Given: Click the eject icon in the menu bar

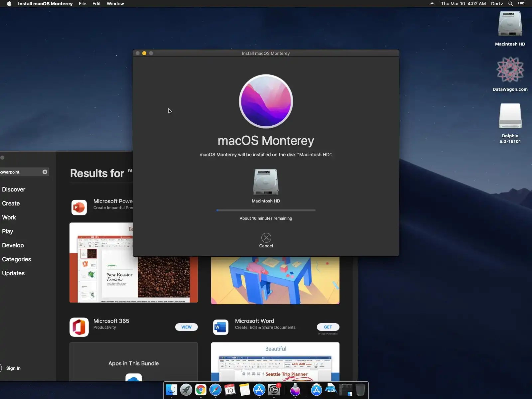Looking at the screenshot, I should pyautogui.click(x=432, y=4).
